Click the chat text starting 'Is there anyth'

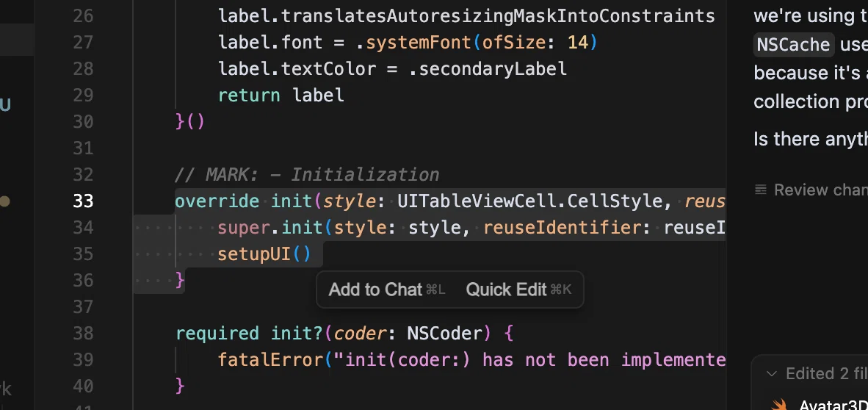pyautogui.click(x=811, y=139)
